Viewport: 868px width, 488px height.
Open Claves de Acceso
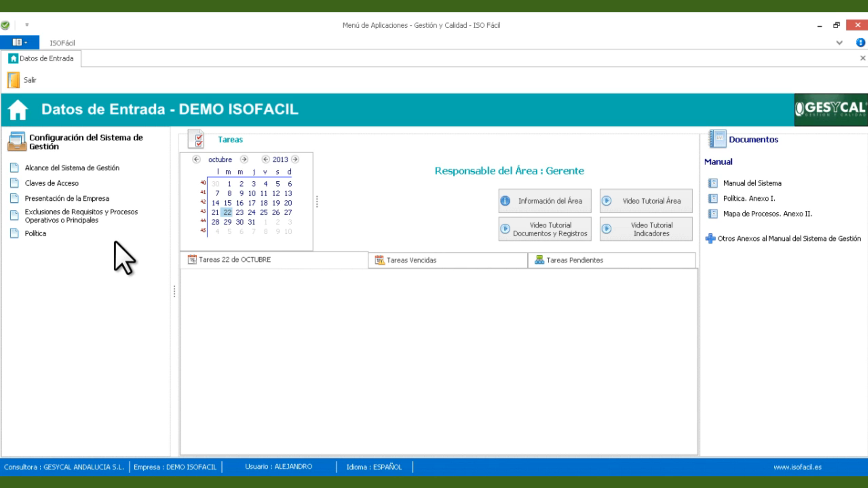pos(52,183)
